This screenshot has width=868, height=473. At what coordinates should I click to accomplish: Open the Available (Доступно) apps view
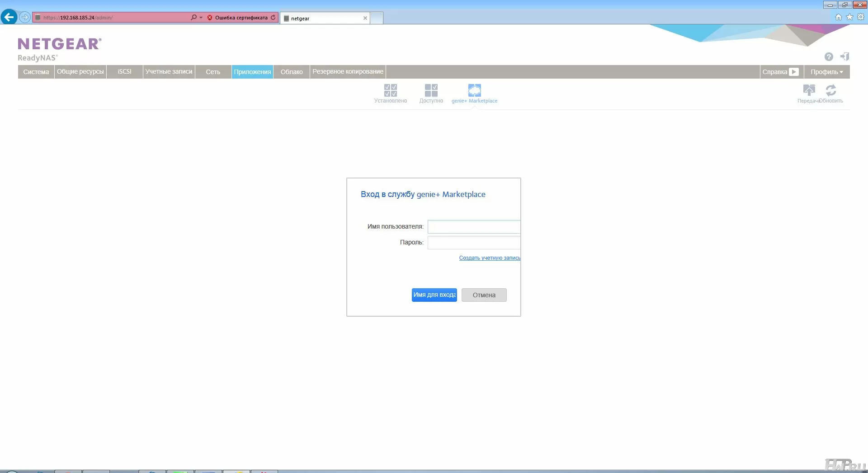[431, 94]
